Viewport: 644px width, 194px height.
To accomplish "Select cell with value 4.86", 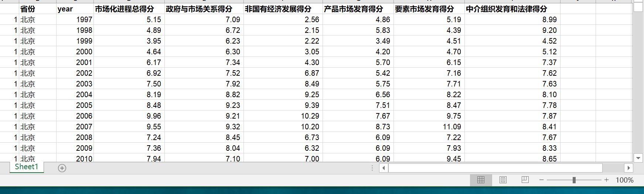I will click(358, 20).
